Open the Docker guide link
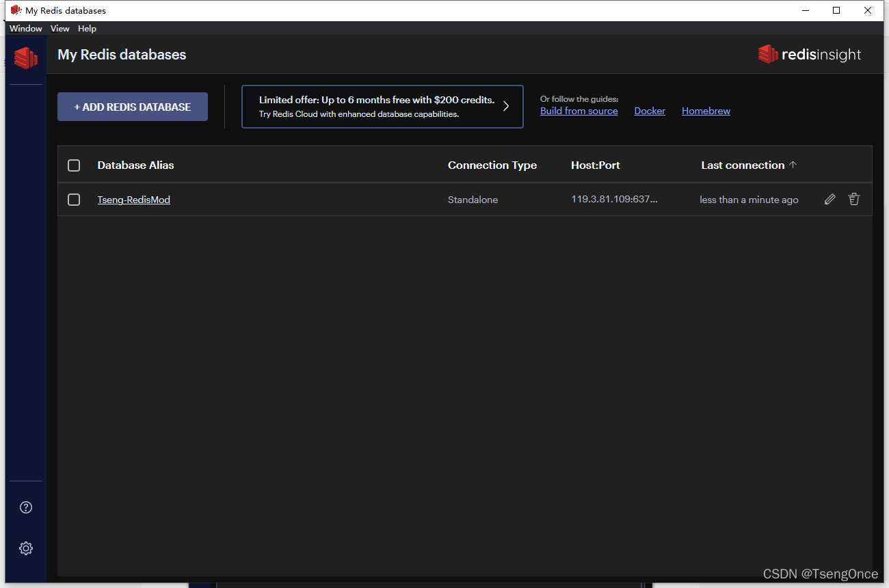889x588 pixels. tap(649, 110)
